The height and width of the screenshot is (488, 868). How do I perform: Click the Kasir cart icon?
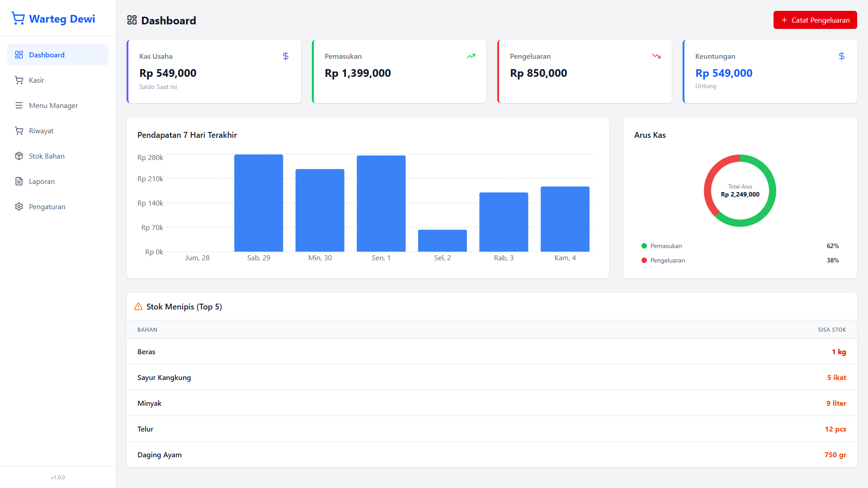19,80
